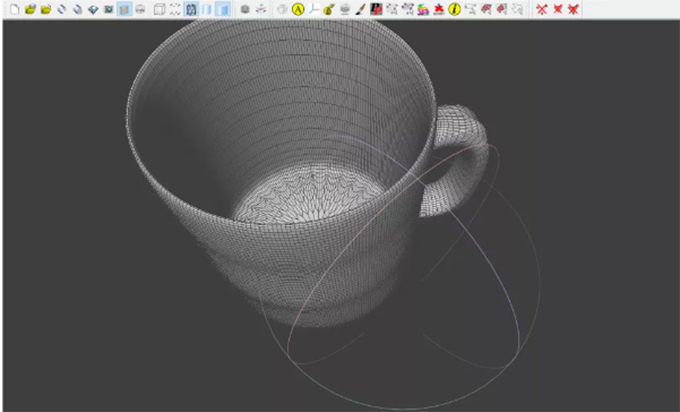Toggle the raster view mode icon
This screenshot has width=680, height=412.
(x=140, y=9)
